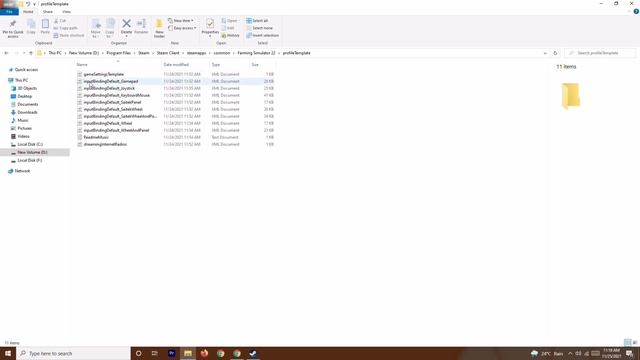Open Quick access in the sidebar
This screenshot has height=360, width=640.
(x=26, y=70)
